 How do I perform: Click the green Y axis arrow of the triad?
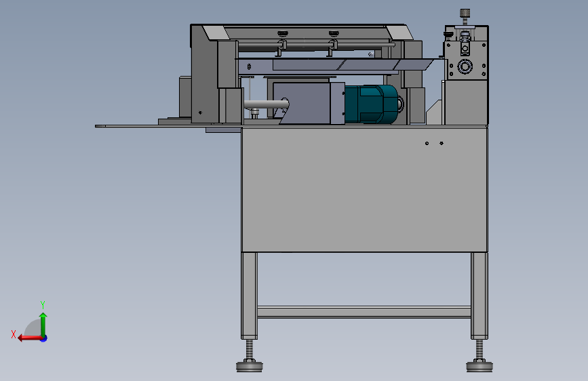click(x=43, y=324)
